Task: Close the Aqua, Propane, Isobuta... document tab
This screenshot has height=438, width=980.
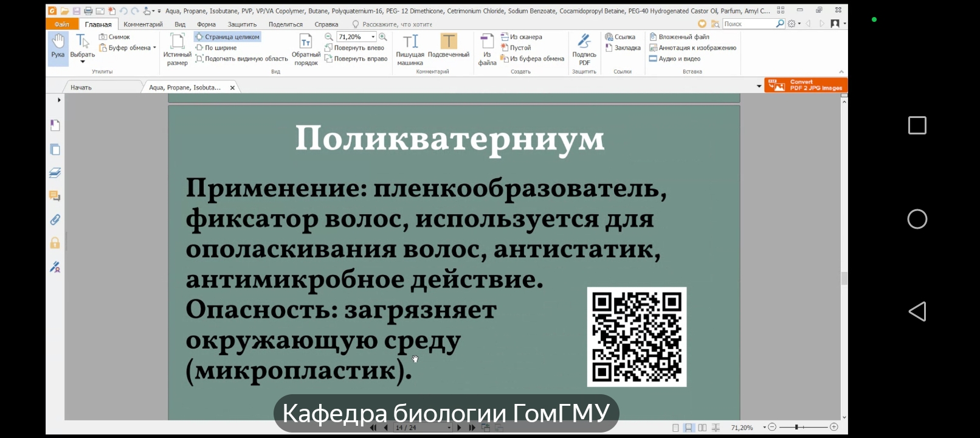Action: coord(232,88)
